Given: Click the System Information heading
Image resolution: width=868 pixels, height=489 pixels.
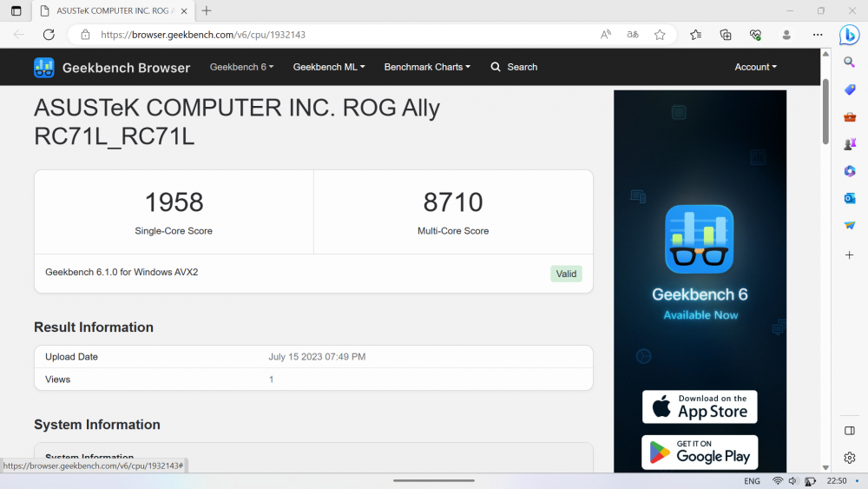Looking at the screenshot, I should 97,425.
